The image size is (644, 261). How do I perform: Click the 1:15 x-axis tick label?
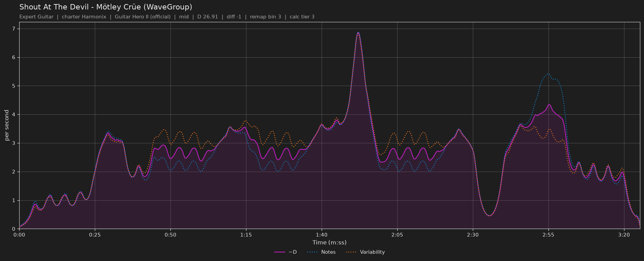(x=246, y=235)
